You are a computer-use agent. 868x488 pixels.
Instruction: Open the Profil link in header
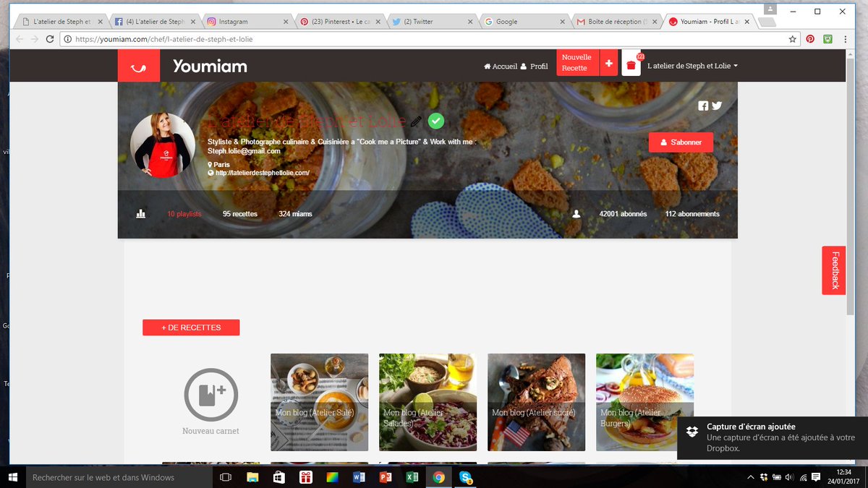coord(535,67)
